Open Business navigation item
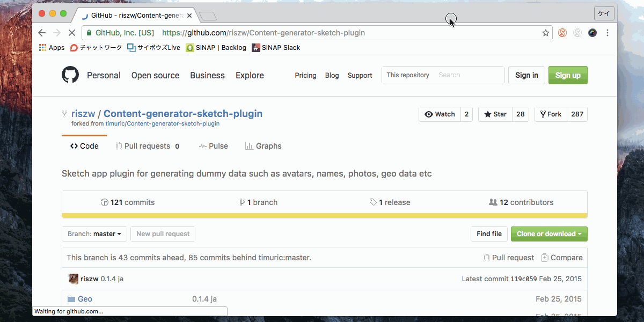The height and width of the screenshot is (322, 644). click(x=207, y=75)
